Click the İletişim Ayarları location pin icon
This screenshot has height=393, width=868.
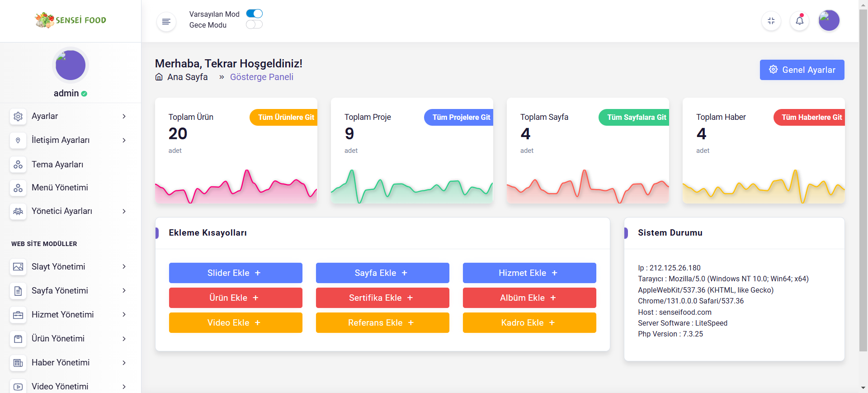18,140
